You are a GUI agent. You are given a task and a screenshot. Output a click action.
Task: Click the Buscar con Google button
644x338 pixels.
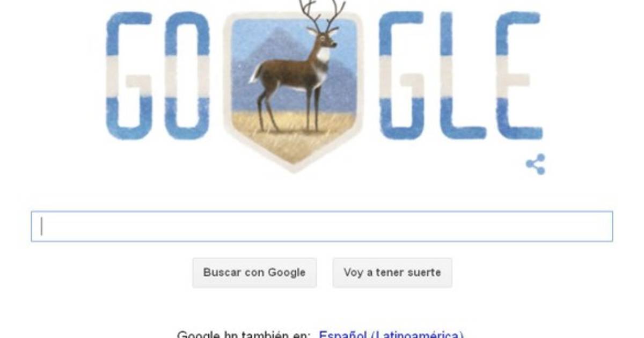(x=254, y=273)
